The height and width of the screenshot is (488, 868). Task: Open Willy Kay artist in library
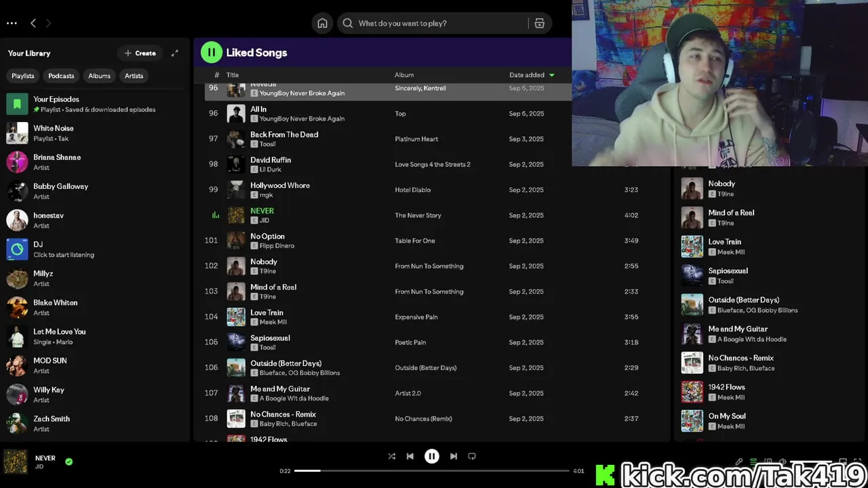pos(95,395)
